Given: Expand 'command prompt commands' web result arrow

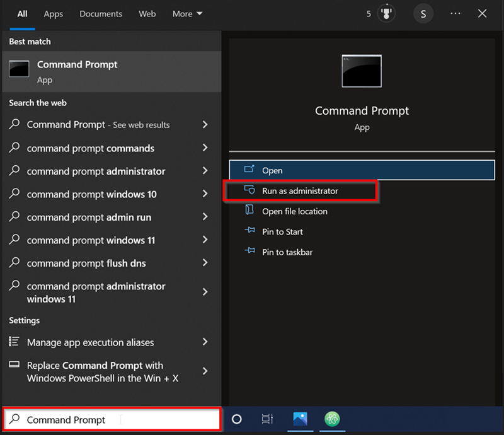Looking at the screenshot, I should pos(205,148).
